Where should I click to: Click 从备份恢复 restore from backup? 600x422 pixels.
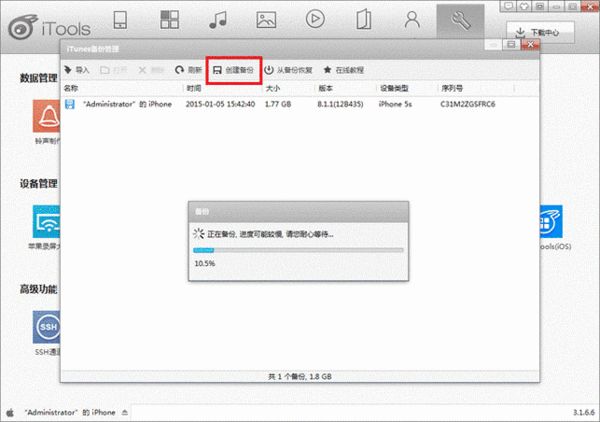(289, 70)
